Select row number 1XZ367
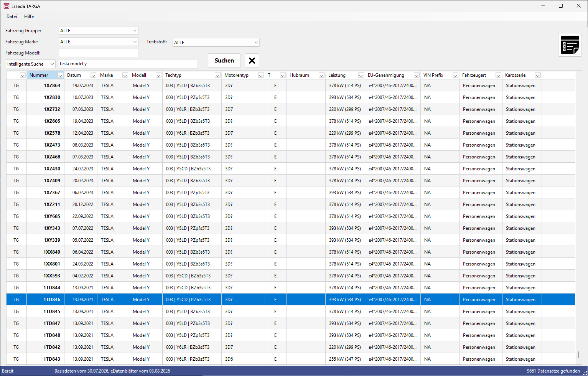This screenshot has height=376, width=588. [x=291, y=192]
